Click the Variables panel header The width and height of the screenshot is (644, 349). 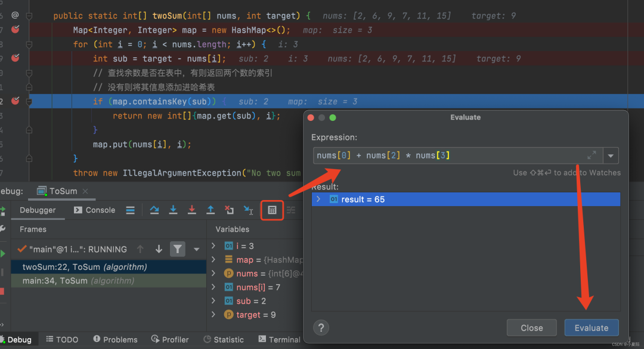click(x=233, y=229)
